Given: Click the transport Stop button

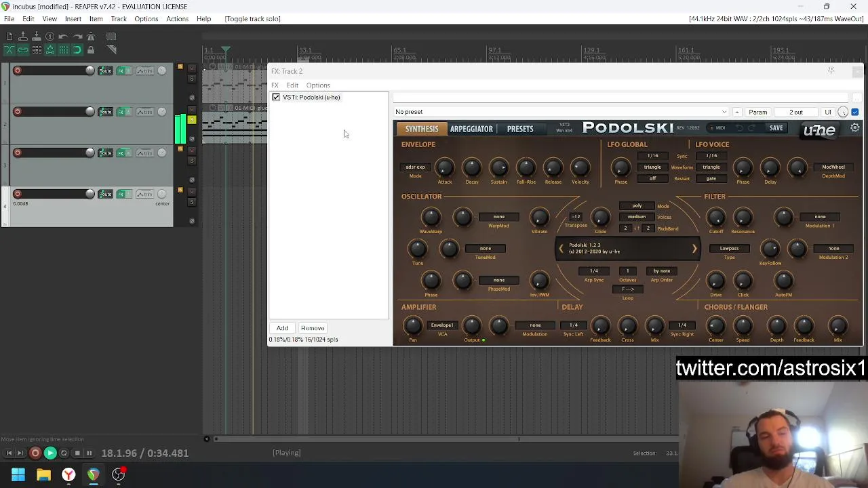Looking at the screenshot, I should click(x=77, y=453).
